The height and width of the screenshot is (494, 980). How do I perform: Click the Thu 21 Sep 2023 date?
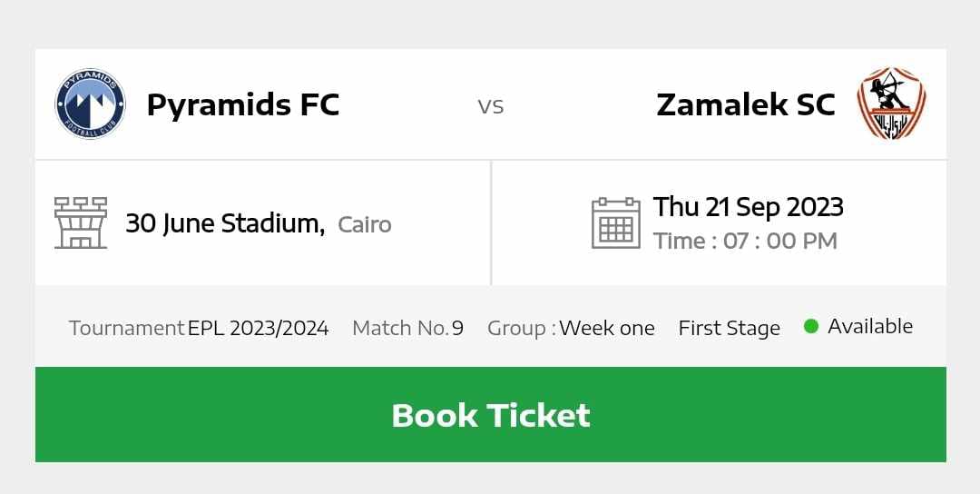tap(748, 207)
